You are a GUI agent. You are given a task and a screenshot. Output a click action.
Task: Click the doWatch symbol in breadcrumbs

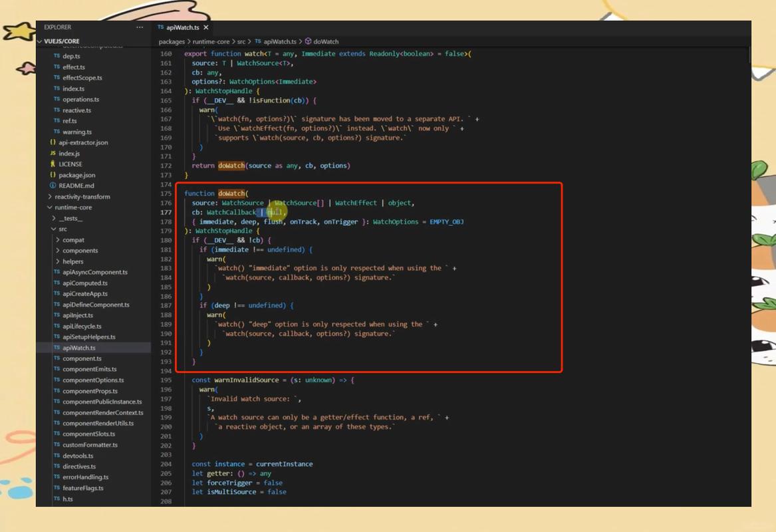point(325,42)
